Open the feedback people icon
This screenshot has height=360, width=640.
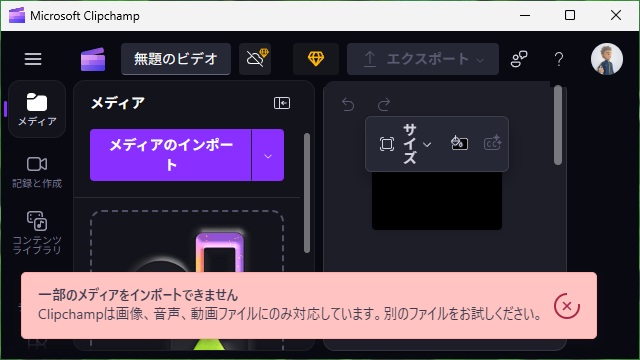(519, 59)
